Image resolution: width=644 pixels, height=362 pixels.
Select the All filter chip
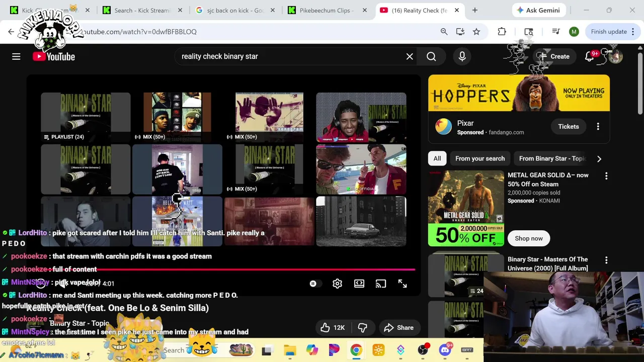click(x=437, y=158)
